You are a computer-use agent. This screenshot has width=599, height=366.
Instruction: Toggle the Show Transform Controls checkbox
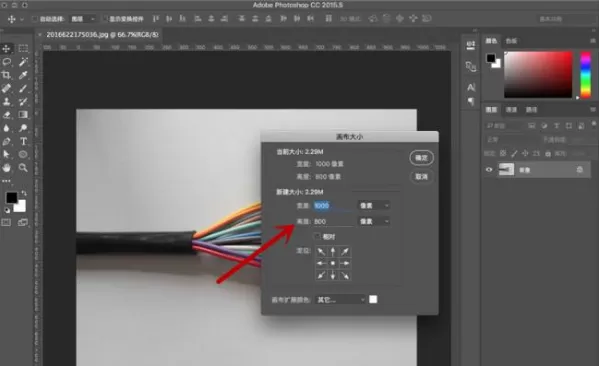coord(106,19)
